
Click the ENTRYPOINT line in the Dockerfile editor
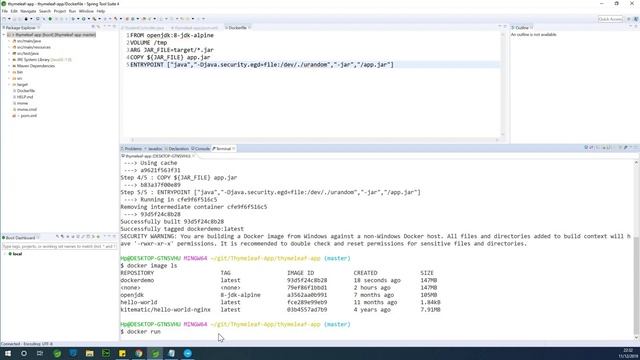(x=262, y=64)
